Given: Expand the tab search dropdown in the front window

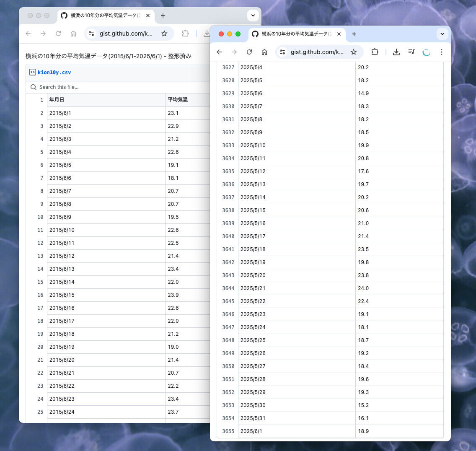Looking at the screenshot, I should (442, 34).
